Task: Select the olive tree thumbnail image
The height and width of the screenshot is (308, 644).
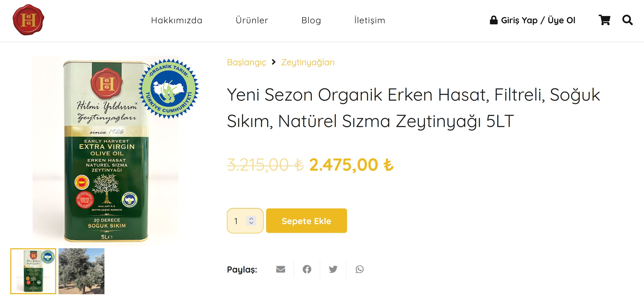Action: click(82, 271)
